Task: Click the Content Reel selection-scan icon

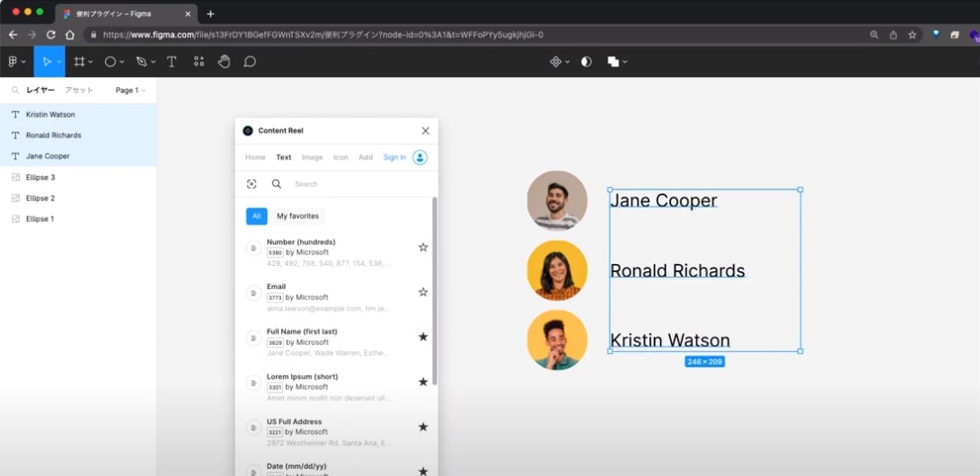Action: tap(252, 183)
